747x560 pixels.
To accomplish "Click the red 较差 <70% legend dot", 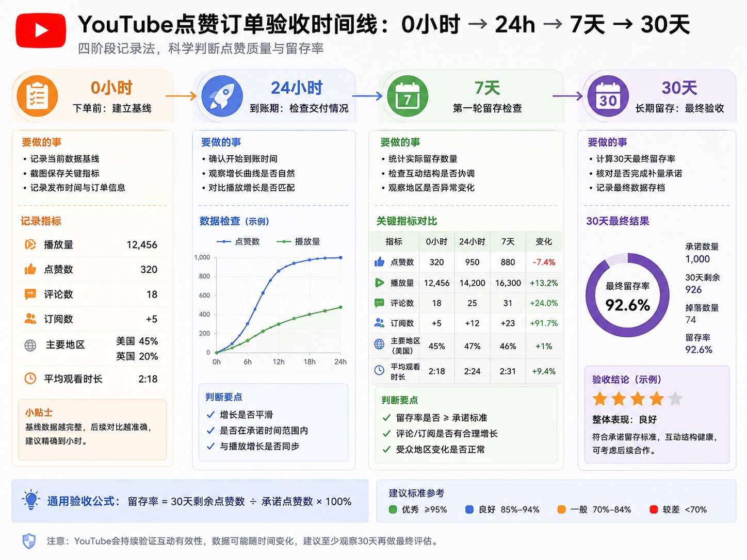I will tap(654, 509).
